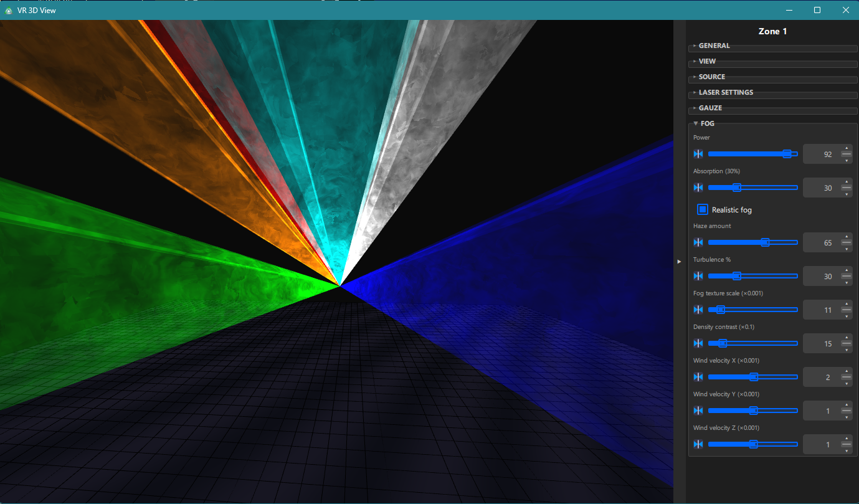Reset the Fog texture scale slider
Image resolution: width=859 pixels, height=504 pixels.
[698, 310]
